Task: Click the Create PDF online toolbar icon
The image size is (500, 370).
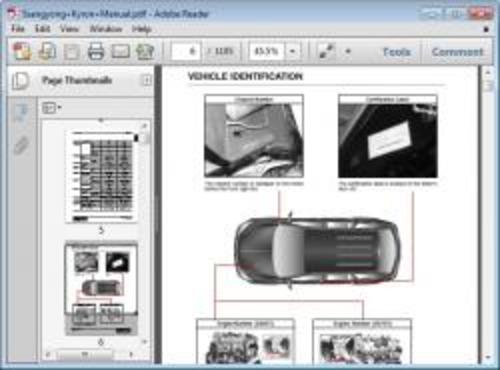Action: tap(22, 52)
